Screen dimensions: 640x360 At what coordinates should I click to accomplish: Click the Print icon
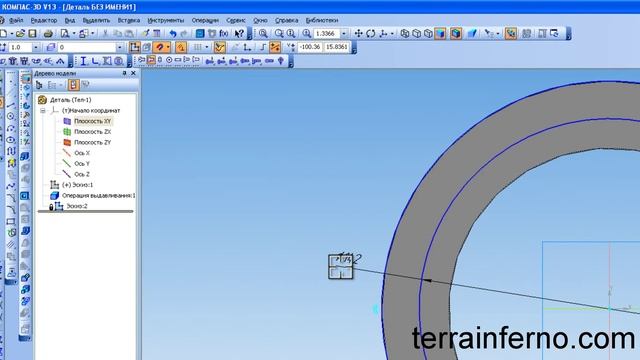click(48, 33)
